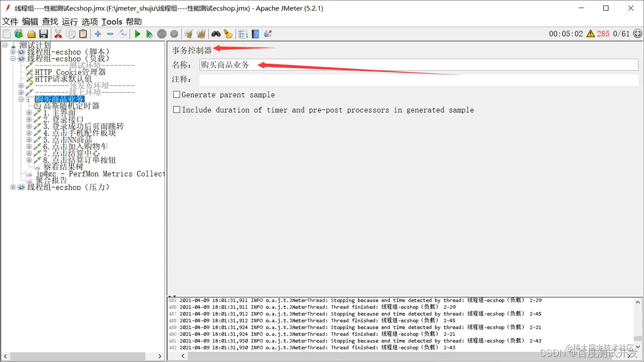Image resolution: width=644 pixels, height=362 pixels.
Task: Open the 帮助 menu
Action: click(134, 22)
